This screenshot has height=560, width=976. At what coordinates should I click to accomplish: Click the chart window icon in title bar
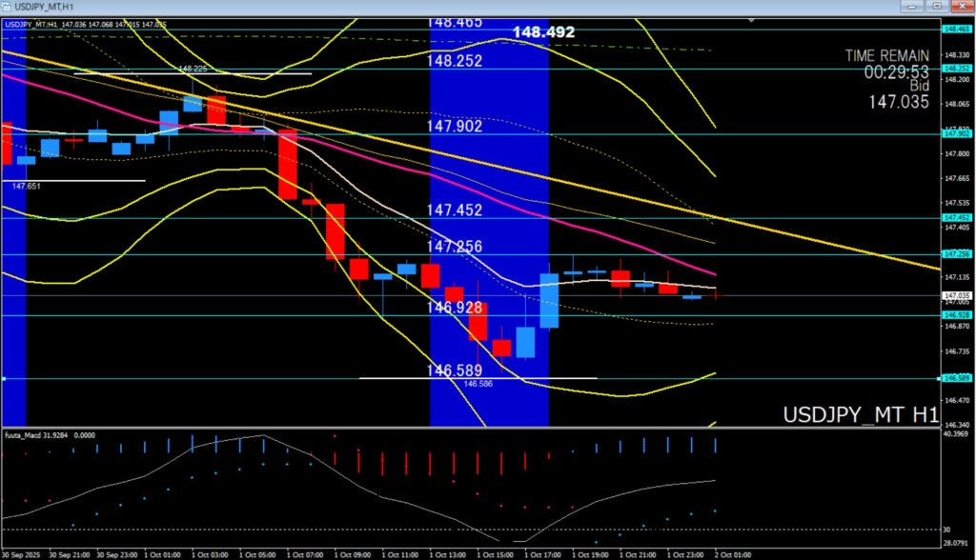(x=7, y=7)
